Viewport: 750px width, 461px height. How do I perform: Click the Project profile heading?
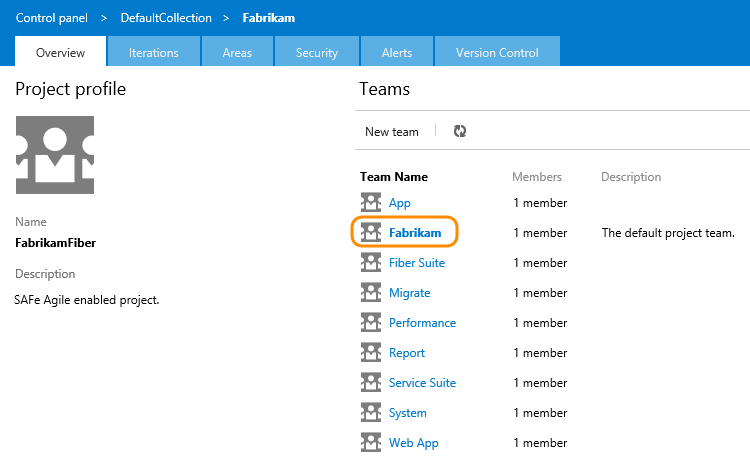click(x=71, y=89)
